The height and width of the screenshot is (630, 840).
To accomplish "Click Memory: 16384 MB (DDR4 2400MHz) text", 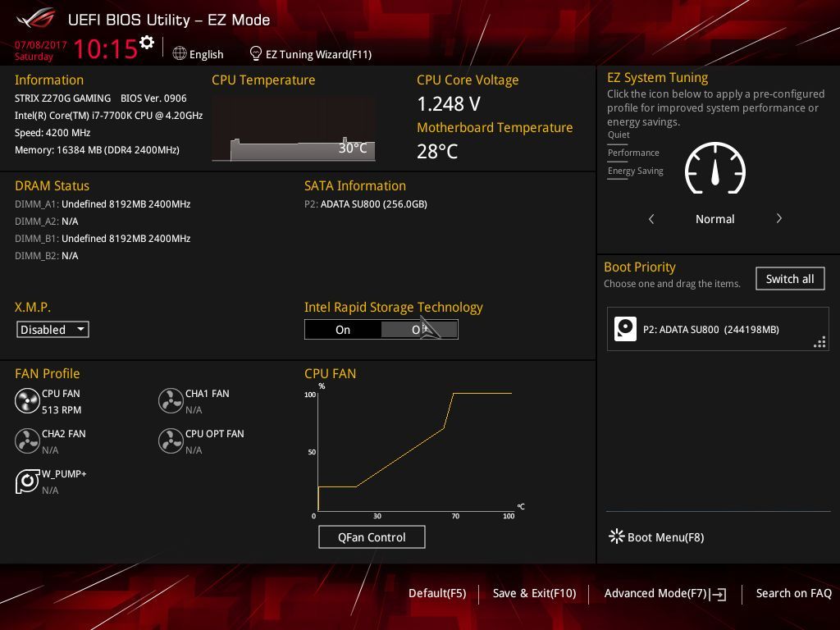I will [x=97, y=150].
